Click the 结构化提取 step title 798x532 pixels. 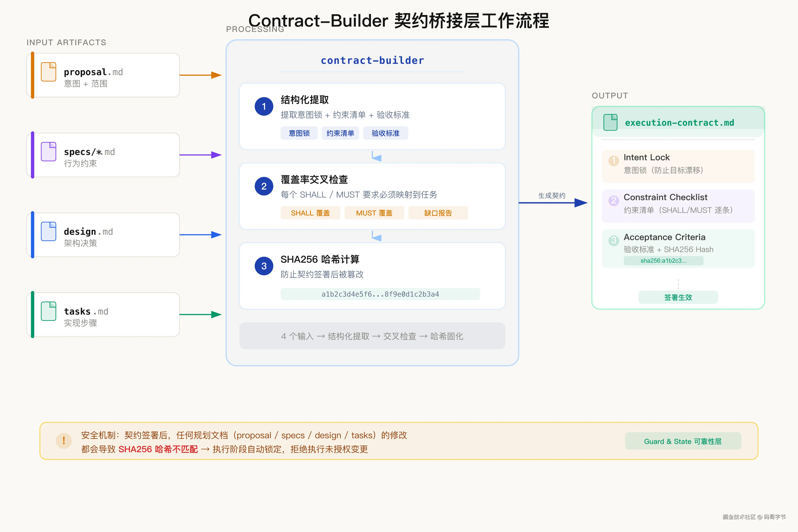coord(304,100)
